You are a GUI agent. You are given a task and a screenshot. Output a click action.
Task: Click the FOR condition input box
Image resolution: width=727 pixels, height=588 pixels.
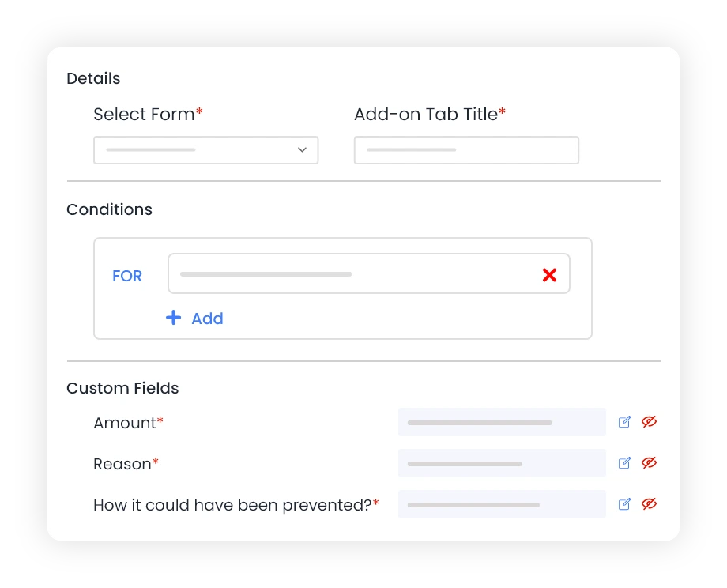pyautogui.click(x=368, y=273)
